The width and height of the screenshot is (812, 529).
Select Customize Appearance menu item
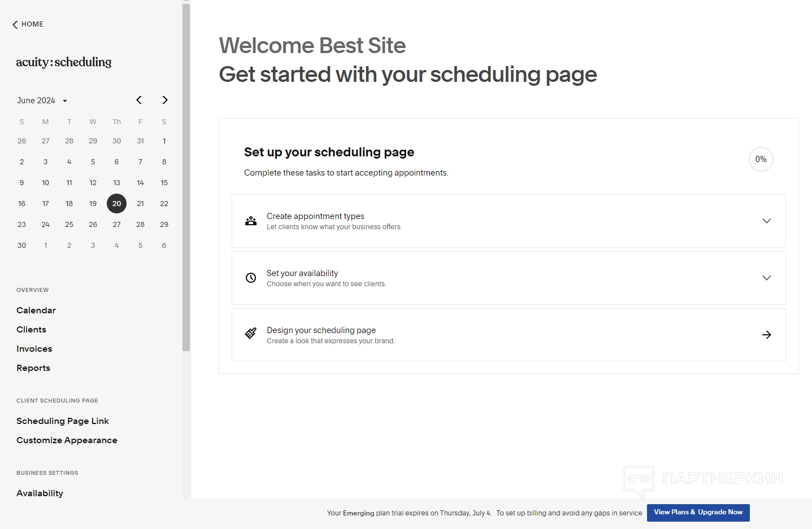tap(67, 440)
